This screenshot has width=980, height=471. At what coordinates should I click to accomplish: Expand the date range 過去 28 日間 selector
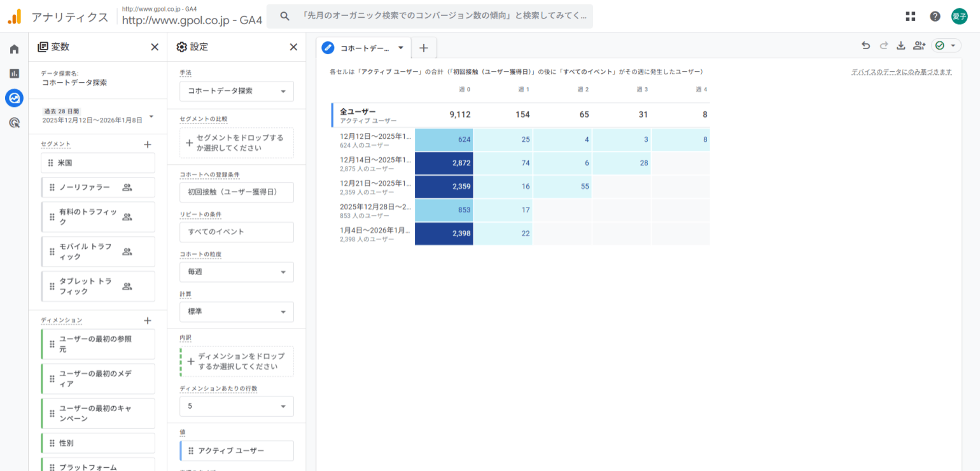click(151, 116)
